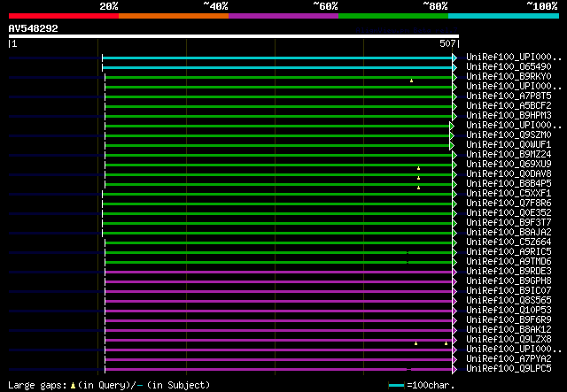Click the yellow gap marker under Q0DAV8 row
The image size is (567, 392).
coord(418,178)
